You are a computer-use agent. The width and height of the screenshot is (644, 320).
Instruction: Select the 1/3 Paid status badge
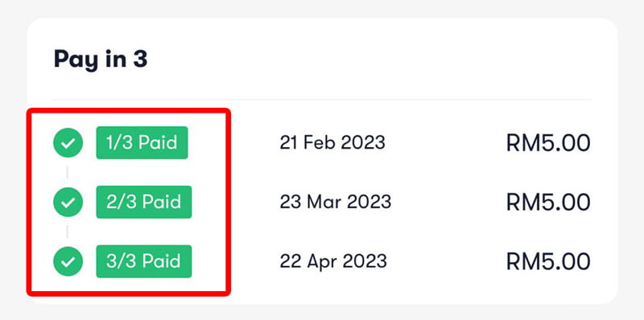[142, 143]
